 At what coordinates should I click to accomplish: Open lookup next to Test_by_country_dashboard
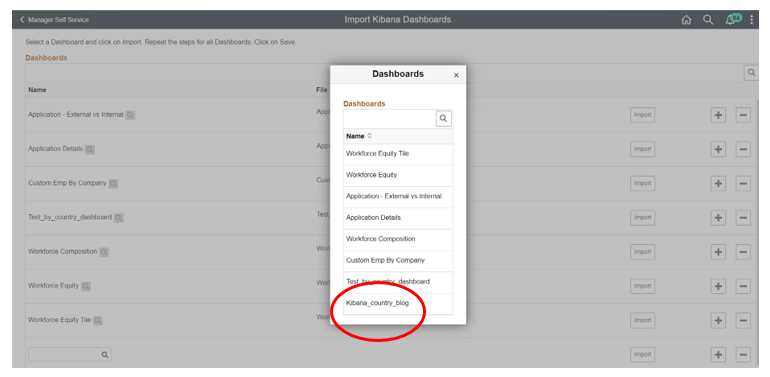[119, 217]
